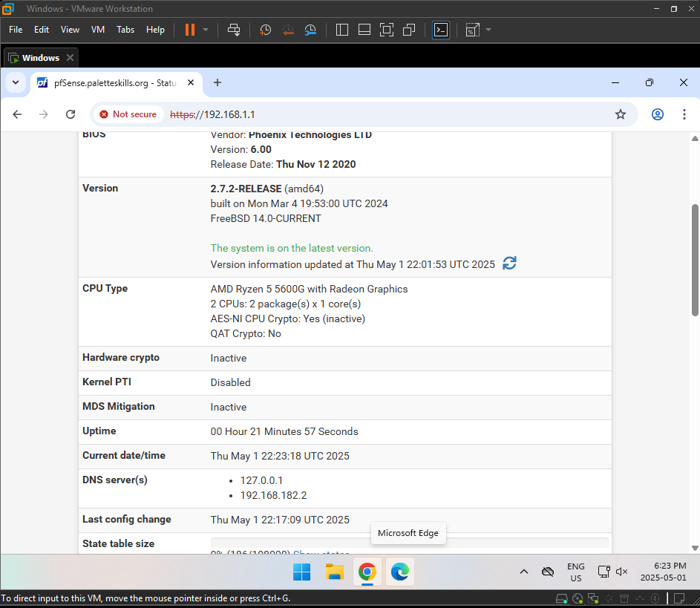
Task: Open the VMware snapshot manager icon
Action: click(310, 30)
